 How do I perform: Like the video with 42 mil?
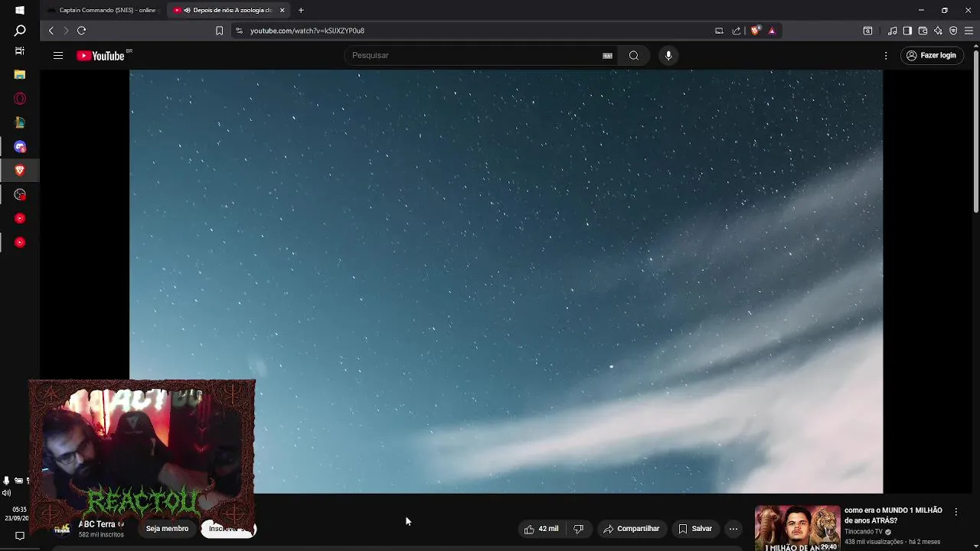[x=541, y=529]
